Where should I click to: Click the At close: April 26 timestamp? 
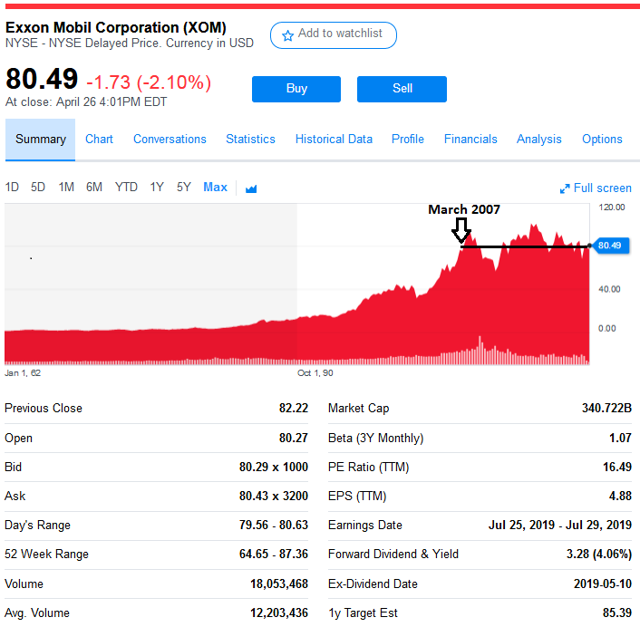(x=86, y=102)
